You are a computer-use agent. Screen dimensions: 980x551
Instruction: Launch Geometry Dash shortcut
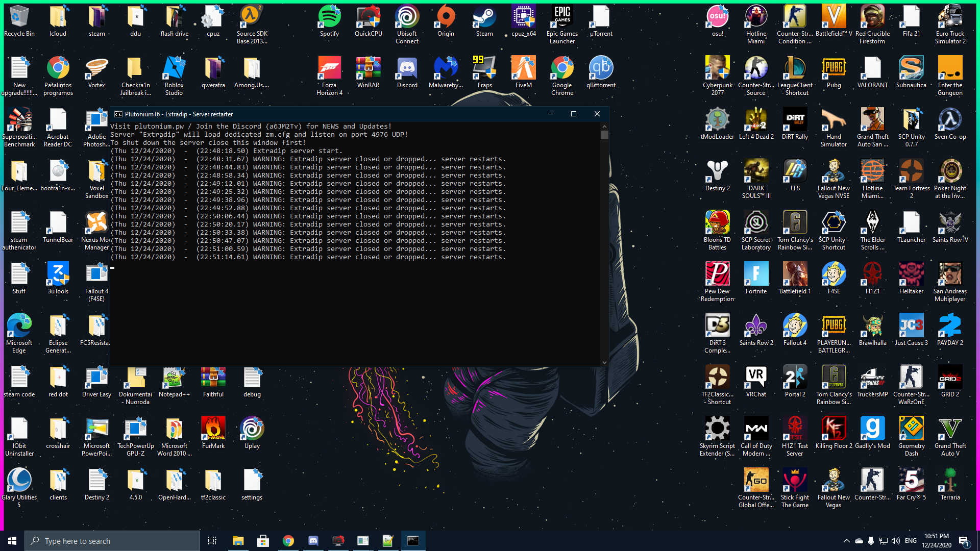point(911,437)
